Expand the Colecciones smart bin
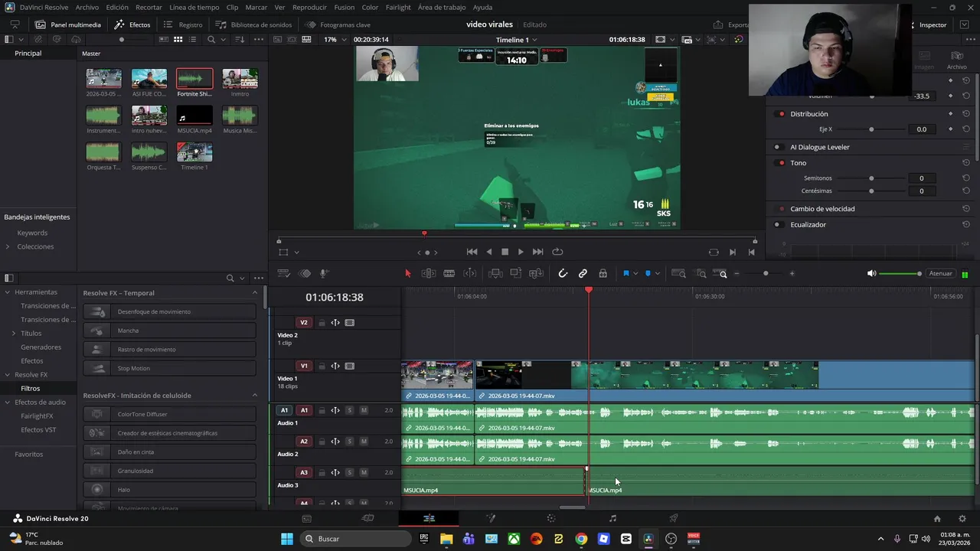 [x=8, y=246]
